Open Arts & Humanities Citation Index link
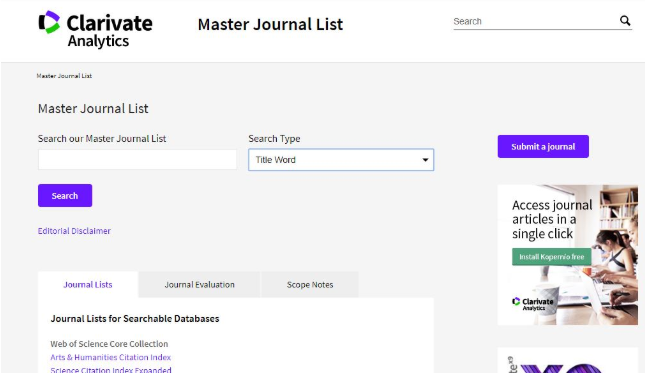This screenshot has width=645, height=389. 111,357
